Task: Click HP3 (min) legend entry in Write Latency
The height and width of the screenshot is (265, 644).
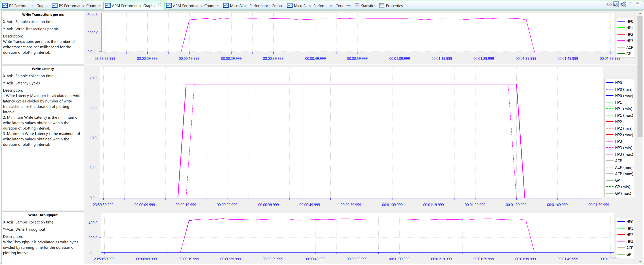Action: tap(624, 148)
